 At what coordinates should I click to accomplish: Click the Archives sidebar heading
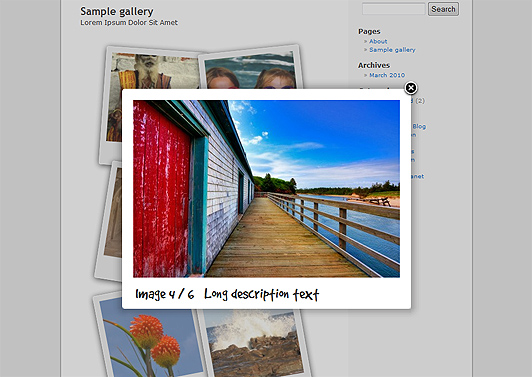coord(374,65)
